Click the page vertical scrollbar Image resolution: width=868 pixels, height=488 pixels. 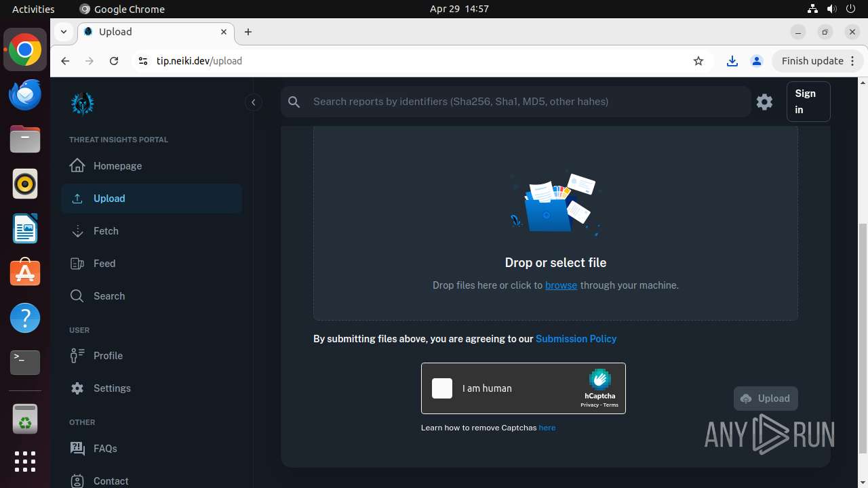(863, 339)
